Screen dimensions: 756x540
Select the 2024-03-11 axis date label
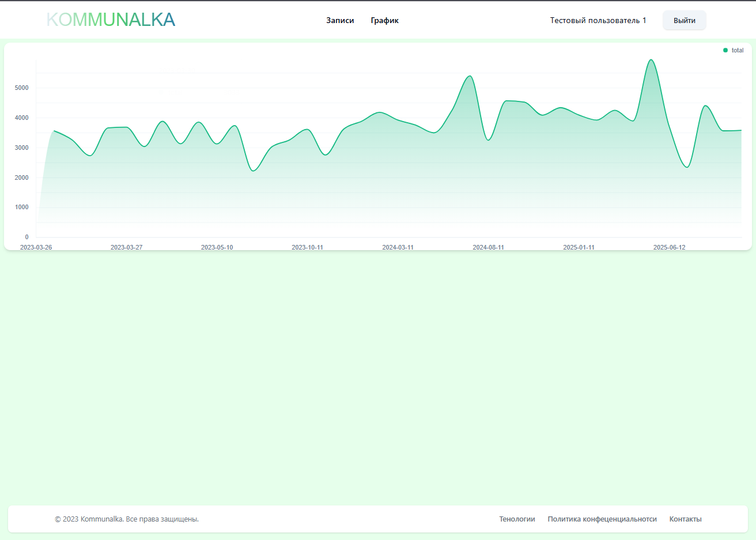coord(398,247)
